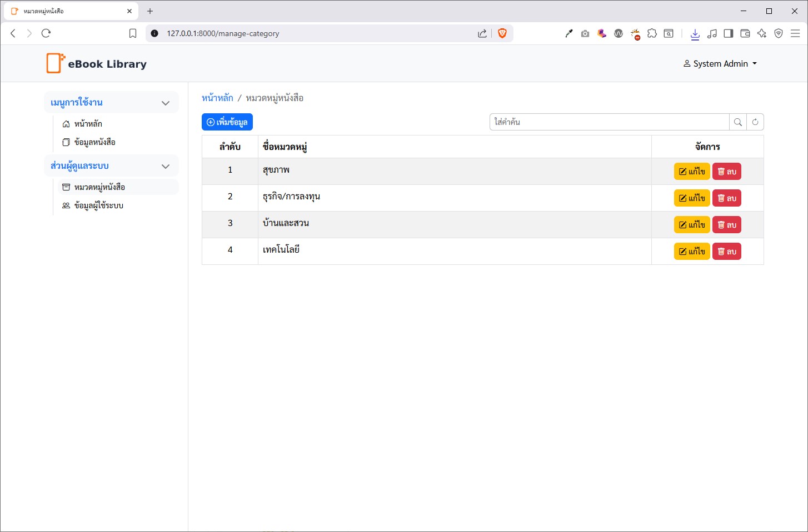Click the ใส่คำค้น search input field
Image resolution: width=808 pixels, height=532 pixels.
pyautogui.click(x=609, y=122)
